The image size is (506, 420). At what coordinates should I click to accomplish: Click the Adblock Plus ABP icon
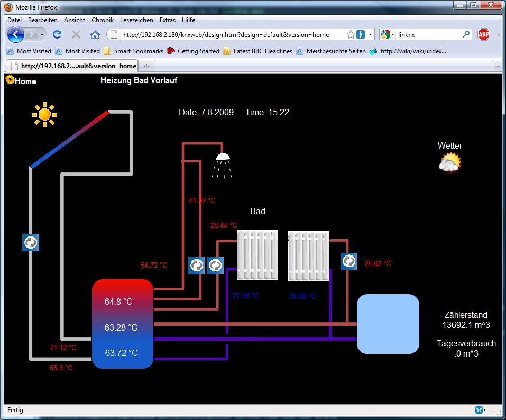click(483, 34)
